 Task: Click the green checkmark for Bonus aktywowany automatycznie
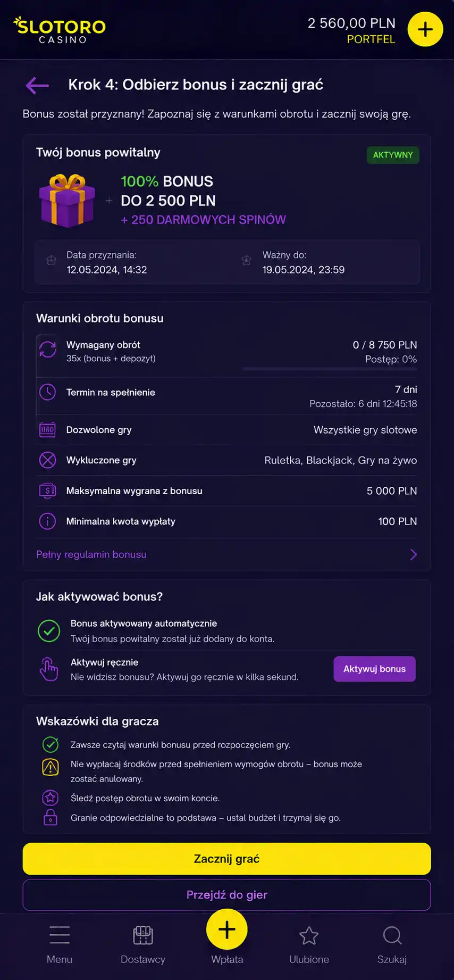[49, 631]
